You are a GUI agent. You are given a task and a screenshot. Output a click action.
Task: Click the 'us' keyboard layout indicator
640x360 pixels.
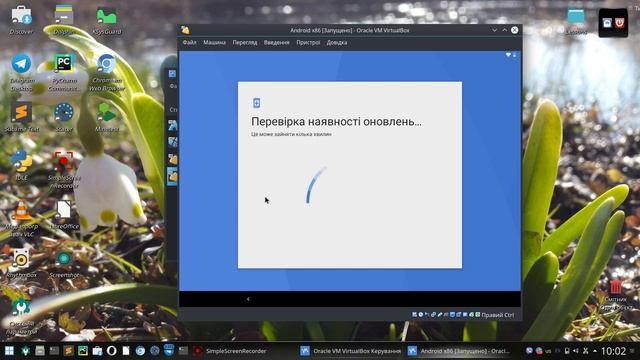point(548,351)
